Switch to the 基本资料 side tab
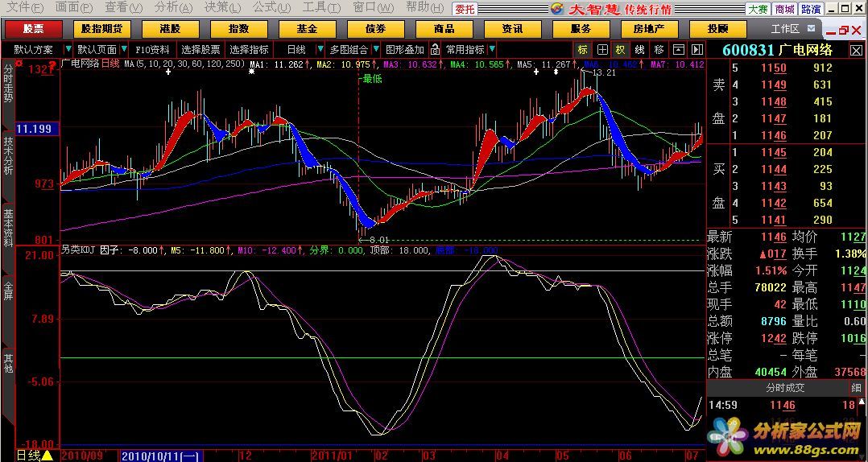 8,227
